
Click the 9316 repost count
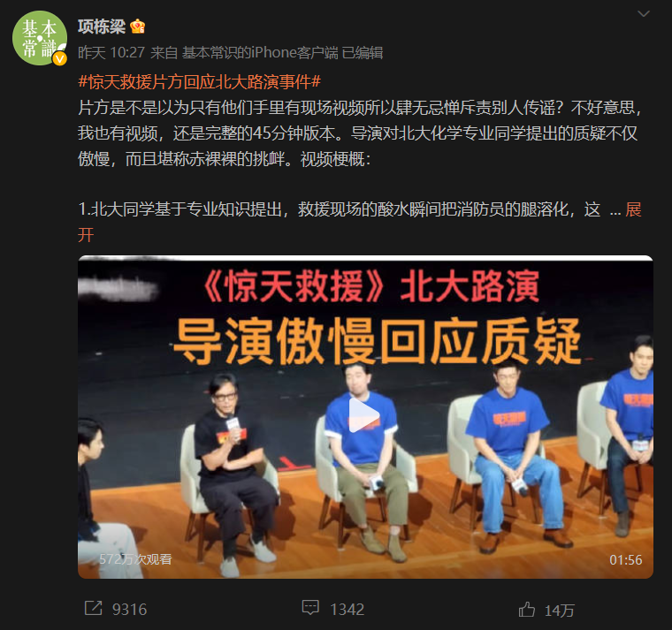click(129, 610)
